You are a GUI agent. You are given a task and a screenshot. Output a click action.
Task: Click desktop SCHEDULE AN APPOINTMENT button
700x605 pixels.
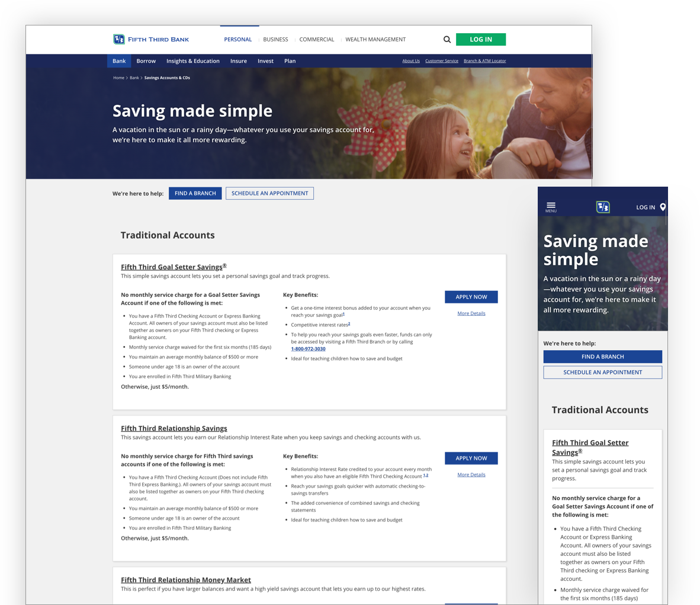pyautogui.click(x=269, y=194)
